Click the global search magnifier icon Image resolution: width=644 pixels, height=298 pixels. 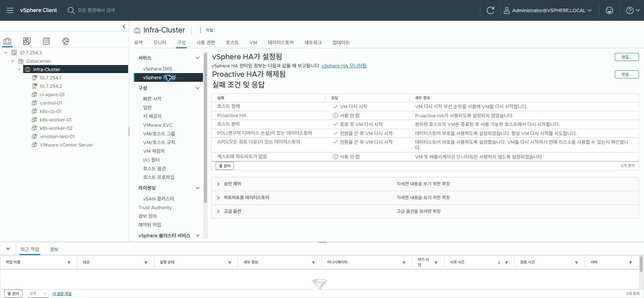click(x=71, y=10)
